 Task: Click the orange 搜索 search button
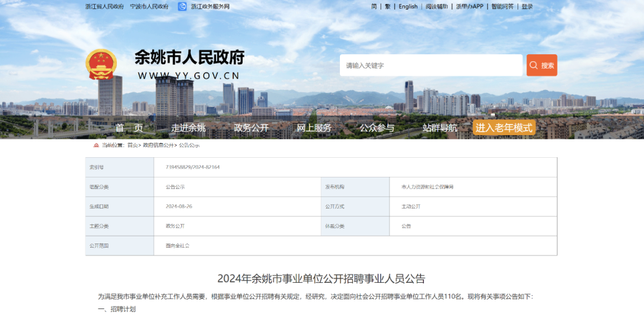click(x=541, y=66)
